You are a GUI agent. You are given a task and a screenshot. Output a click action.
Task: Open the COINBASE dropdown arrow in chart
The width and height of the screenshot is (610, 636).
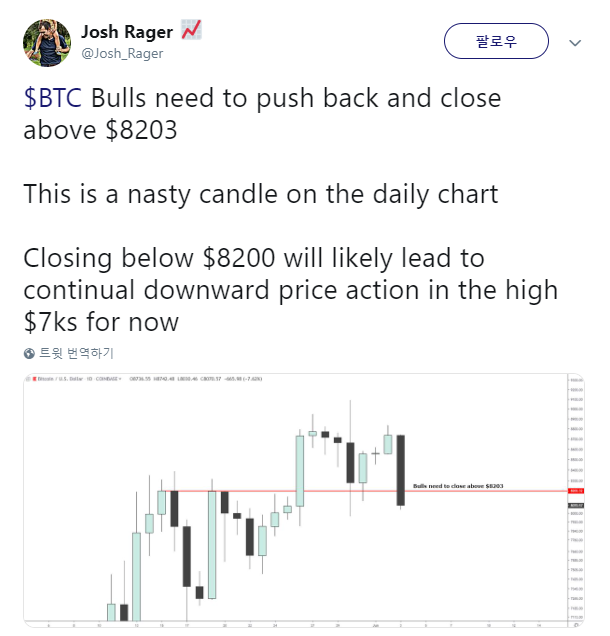pos(120,379)
